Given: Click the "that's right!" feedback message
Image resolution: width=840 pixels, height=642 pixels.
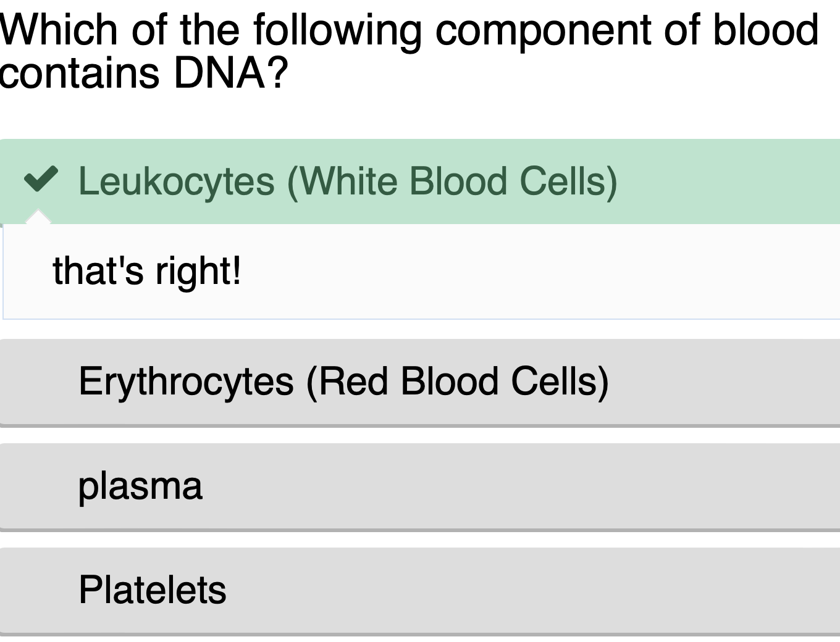Looking at the screenshot, I should tap(146, 271).
